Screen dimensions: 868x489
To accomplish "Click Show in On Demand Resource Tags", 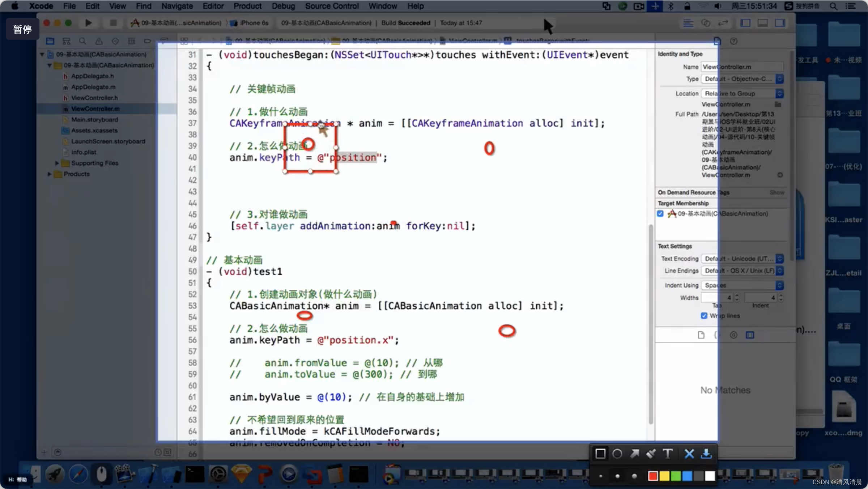I will point(777,192).
